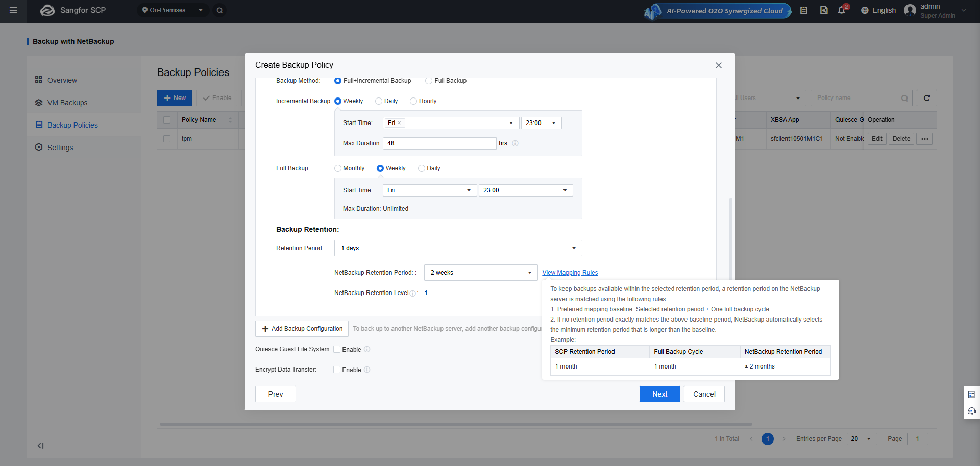Click the Quiesce Guest File System info icon

tap(367, 349)
